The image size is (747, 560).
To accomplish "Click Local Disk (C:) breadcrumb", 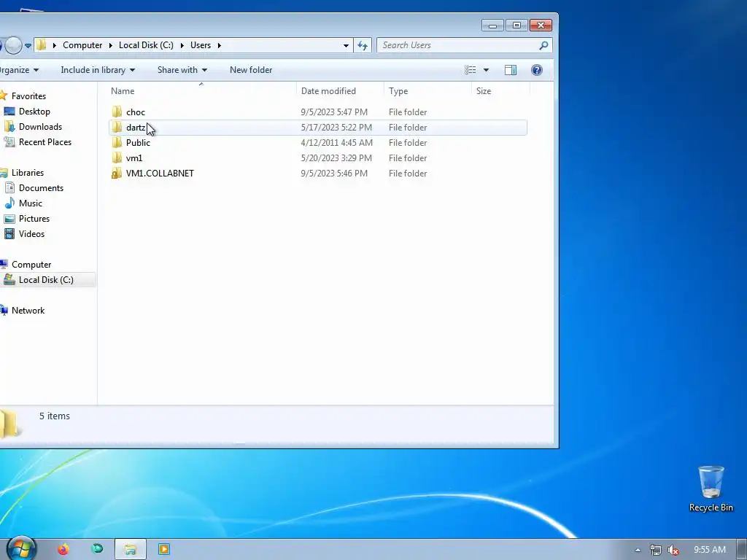I will pos(146,45).
